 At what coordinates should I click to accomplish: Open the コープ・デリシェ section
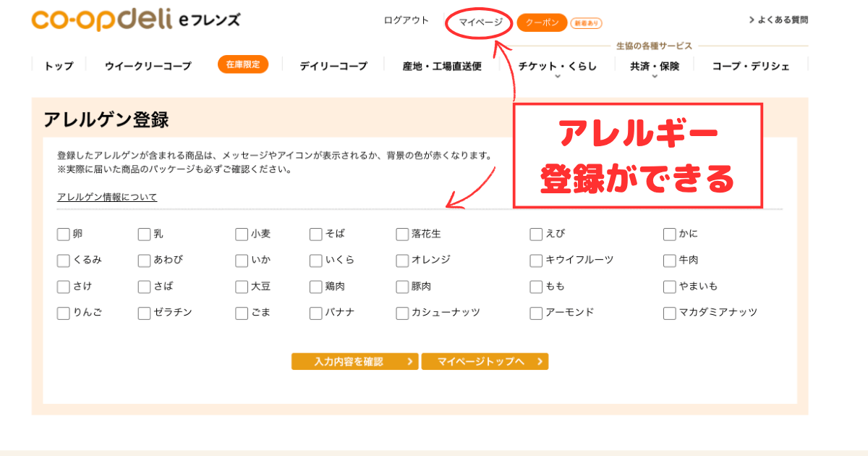coord(750,64)
